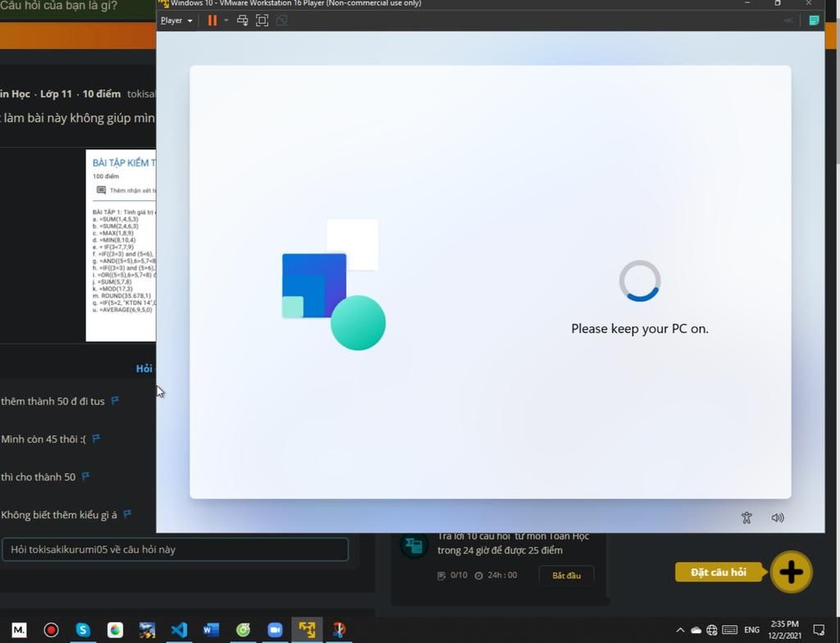Select the VMware Player taskbar icon
The width and height of the screenshot is (840, 643).
(307, 630)
